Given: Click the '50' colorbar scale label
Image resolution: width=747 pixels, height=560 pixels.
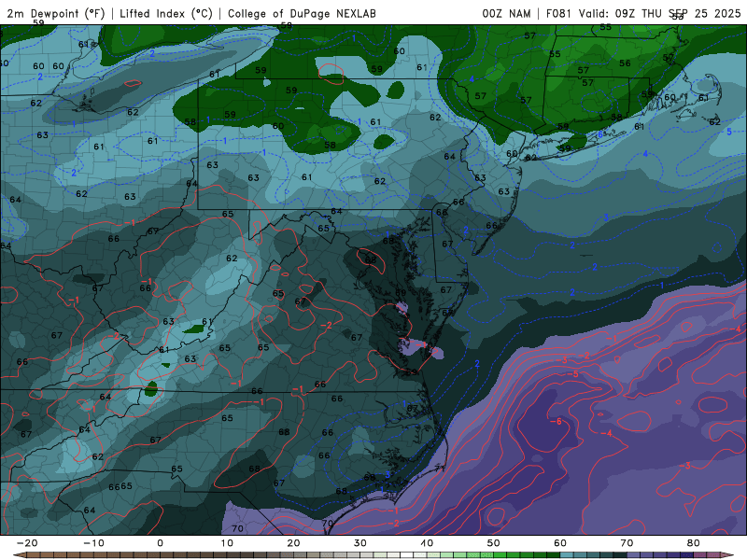Looking at the screenshot, I should pos(494,543).
